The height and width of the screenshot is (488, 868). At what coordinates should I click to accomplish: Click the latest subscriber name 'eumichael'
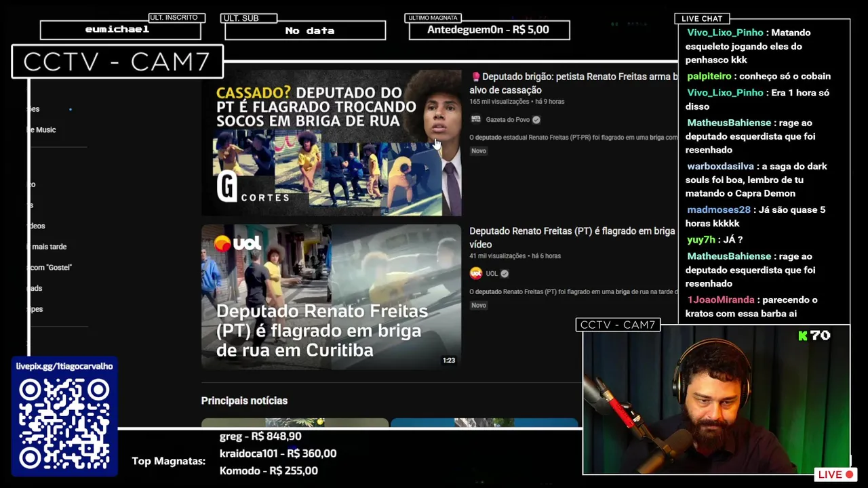117,29
